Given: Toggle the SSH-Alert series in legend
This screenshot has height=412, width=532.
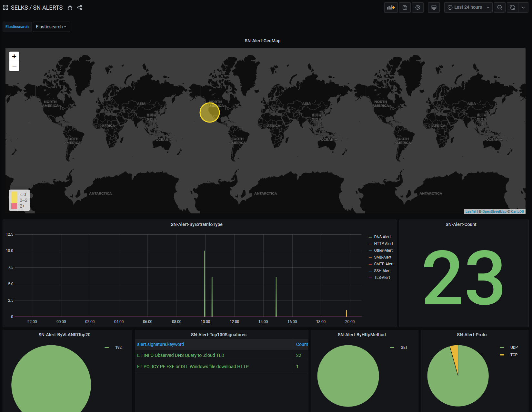Looking at the screenshot, I should [x=382, y=271].
